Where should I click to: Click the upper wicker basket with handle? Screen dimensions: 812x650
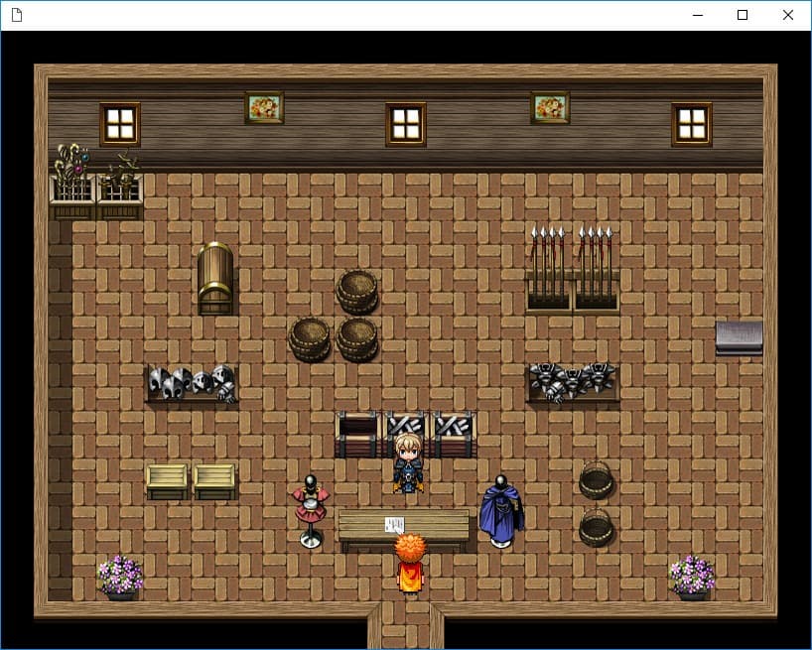(x=596, y=480)
